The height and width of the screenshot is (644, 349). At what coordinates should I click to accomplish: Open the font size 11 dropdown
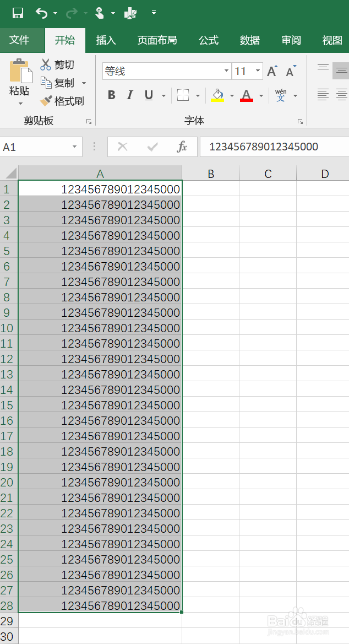[258, 71]
